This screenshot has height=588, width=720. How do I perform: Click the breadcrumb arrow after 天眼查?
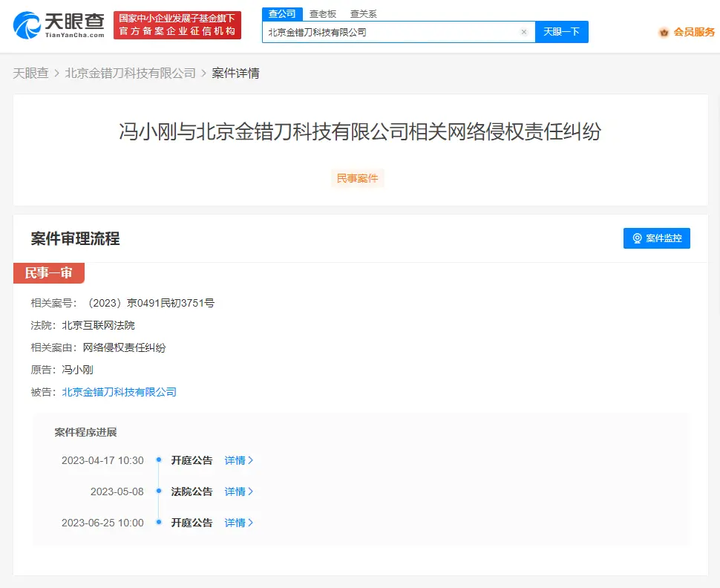(x=57, y=73)
